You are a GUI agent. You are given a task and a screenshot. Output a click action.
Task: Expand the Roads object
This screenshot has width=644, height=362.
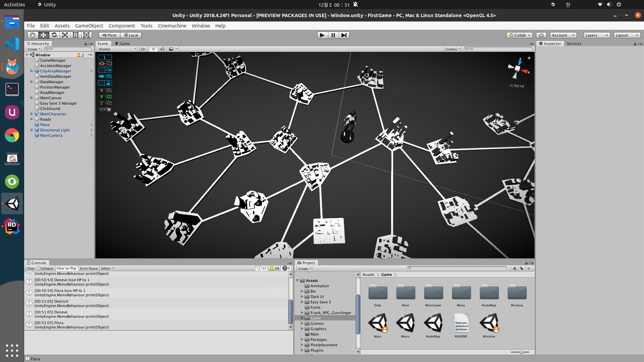click(32, 119)
